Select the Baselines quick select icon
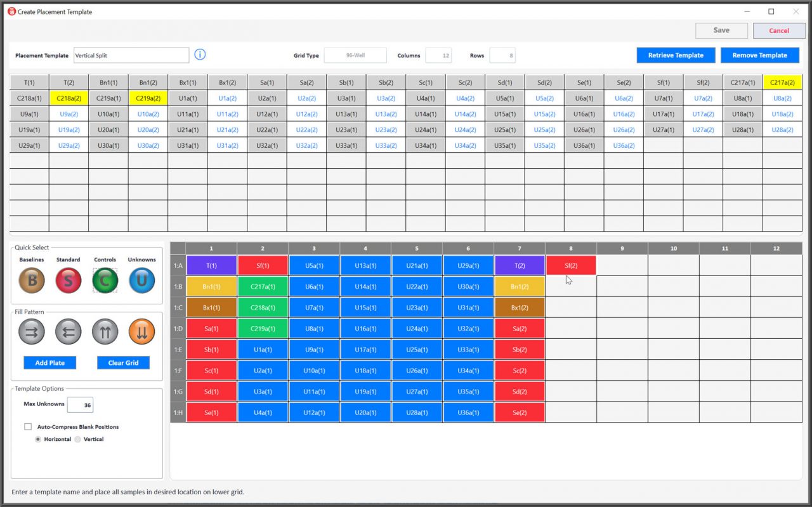The width and height of the screenshot is (812, 507). pos(30,279)
